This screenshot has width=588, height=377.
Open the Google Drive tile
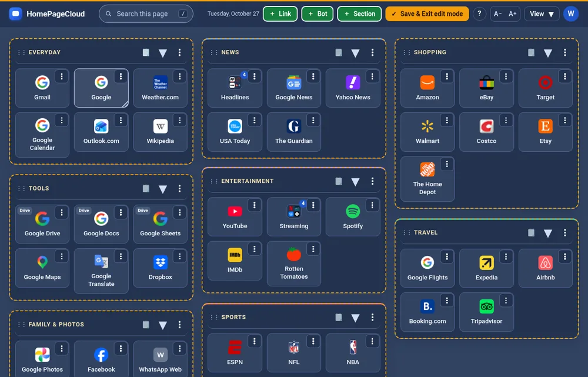(42, 224)
